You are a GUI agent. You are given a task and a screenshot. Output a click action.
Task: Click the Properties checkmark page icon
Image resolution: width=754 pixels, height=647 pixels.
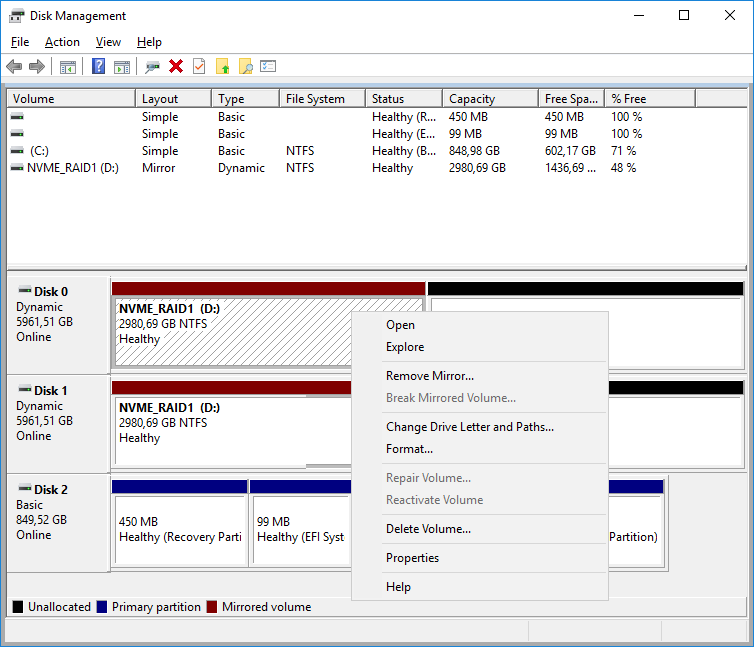(199, 66)
